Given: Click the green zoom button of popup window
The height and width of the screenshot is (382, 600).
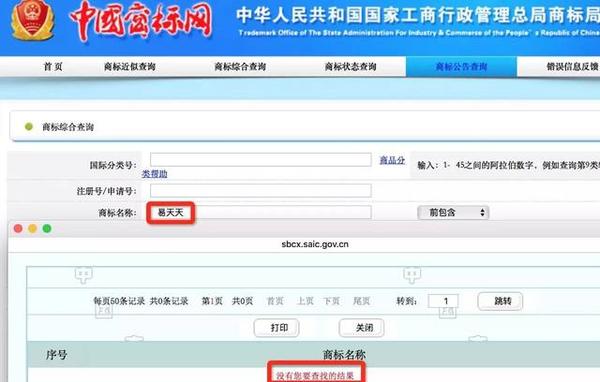Looking at the screenshot, I should pyautogui.click(x=47, y=229).
